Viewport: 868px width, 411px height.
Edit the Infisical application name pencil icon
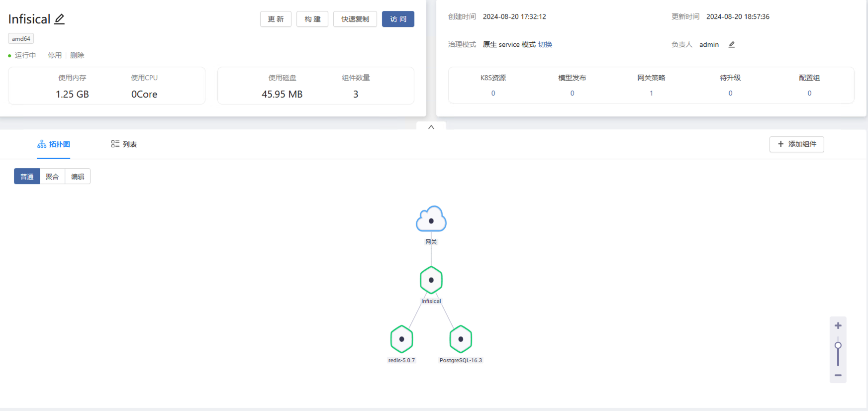pos(60,19)
